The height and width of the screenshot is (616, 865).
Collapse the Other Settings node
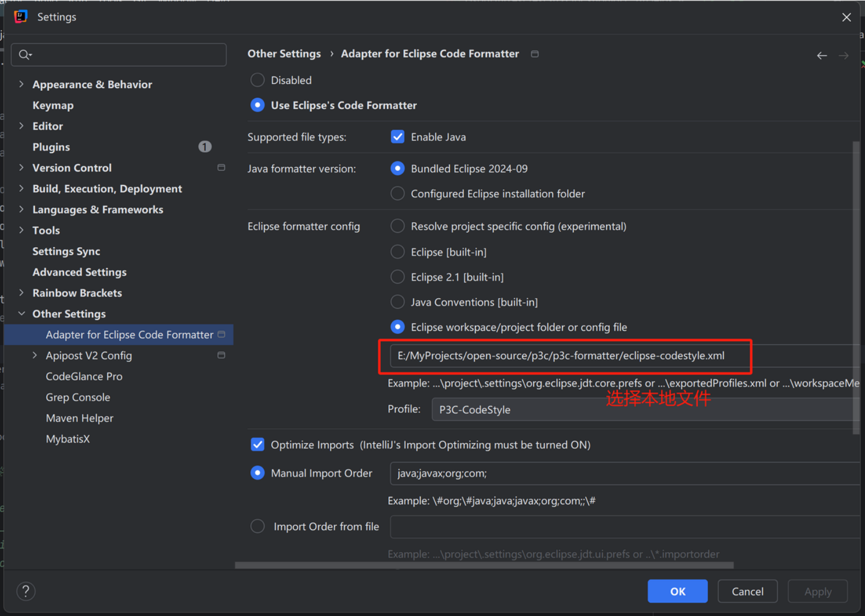point(22,313)
